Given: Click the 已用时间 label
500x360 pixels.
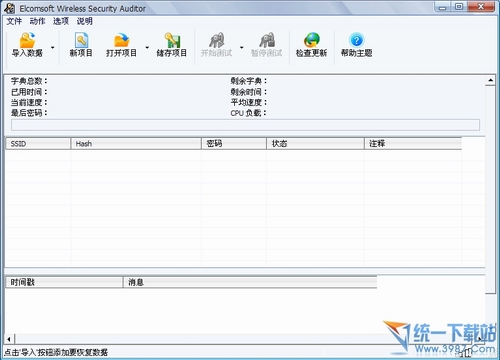Looking at the screenshot, I should click(29, 92).
